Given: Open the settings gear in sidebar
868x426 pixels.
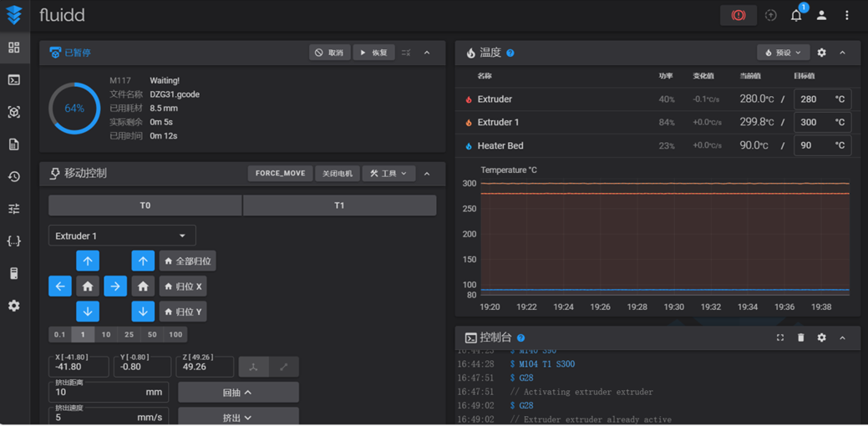Looking at the screenshot, I should click(14, 306).
